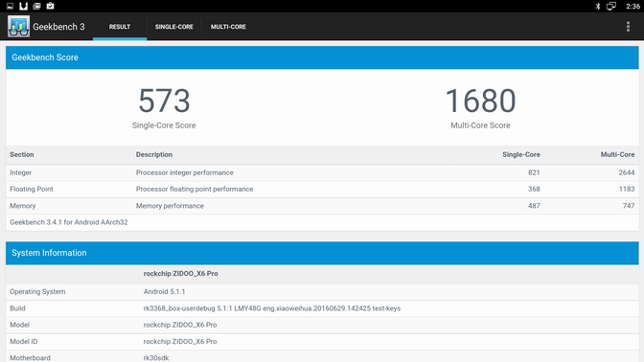Click the rk3368_box-userdebug build string
644x362 pixels.
[x=272, y=308]
